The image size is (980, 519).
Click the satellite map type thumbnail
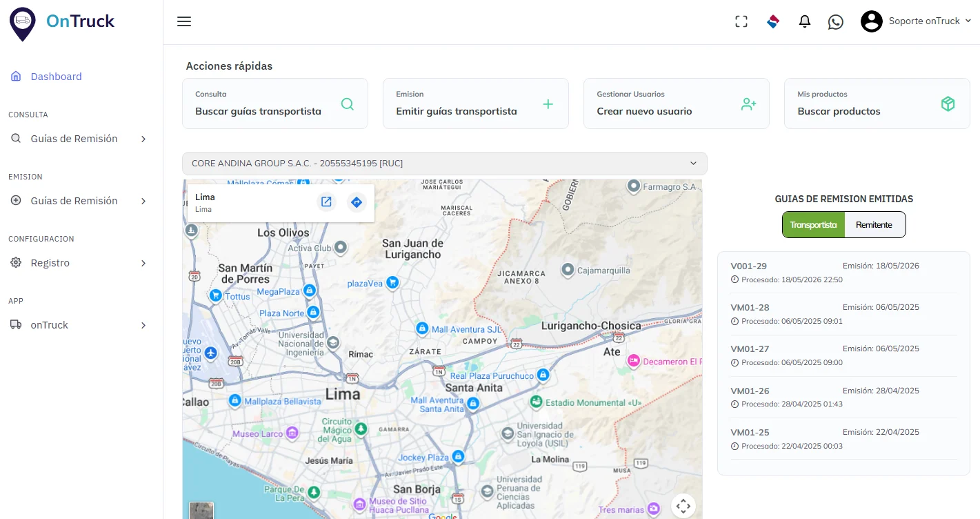point(201,511)
